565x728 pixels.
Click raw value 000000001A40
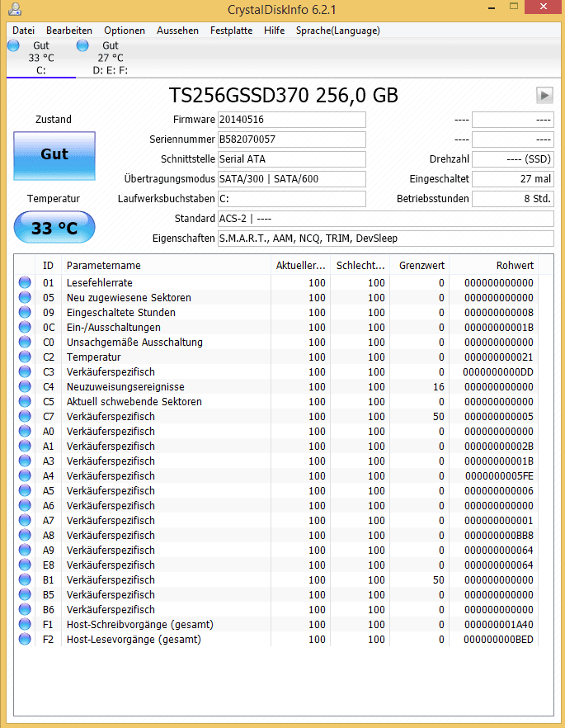[499, 625]
